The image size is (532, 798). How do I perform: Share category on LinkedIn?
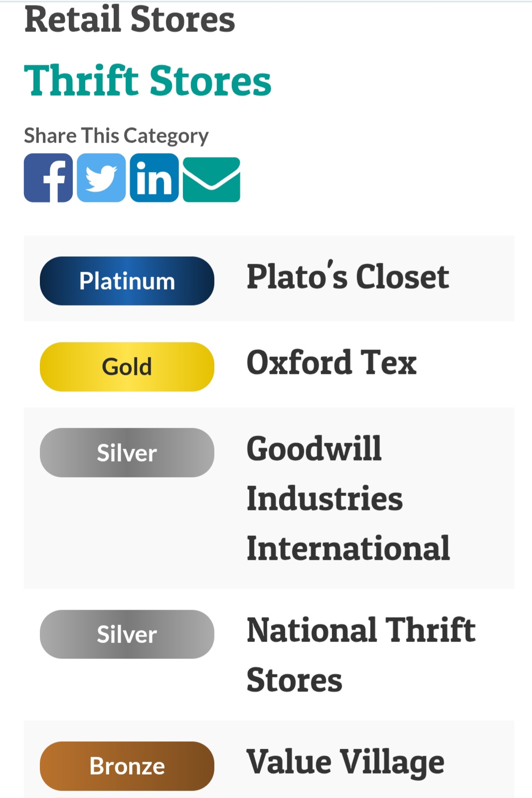(x=154, y=178)
